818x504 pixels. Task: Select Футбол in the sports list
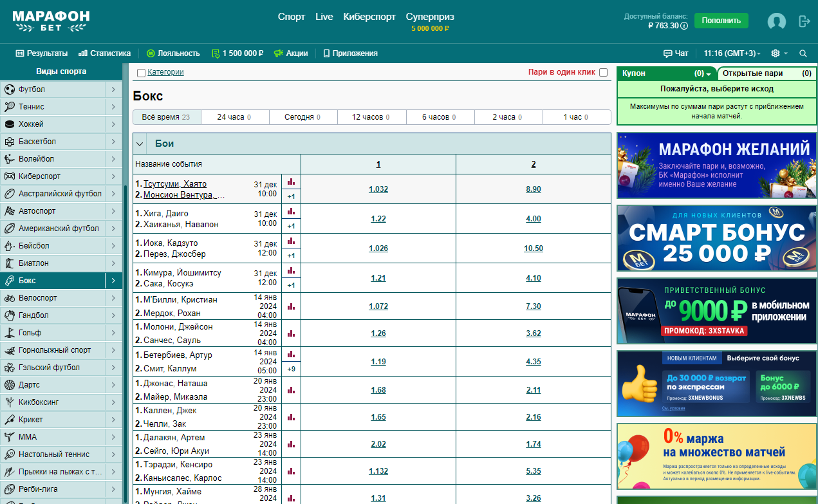pyautogui.click(x=52, y=89)
